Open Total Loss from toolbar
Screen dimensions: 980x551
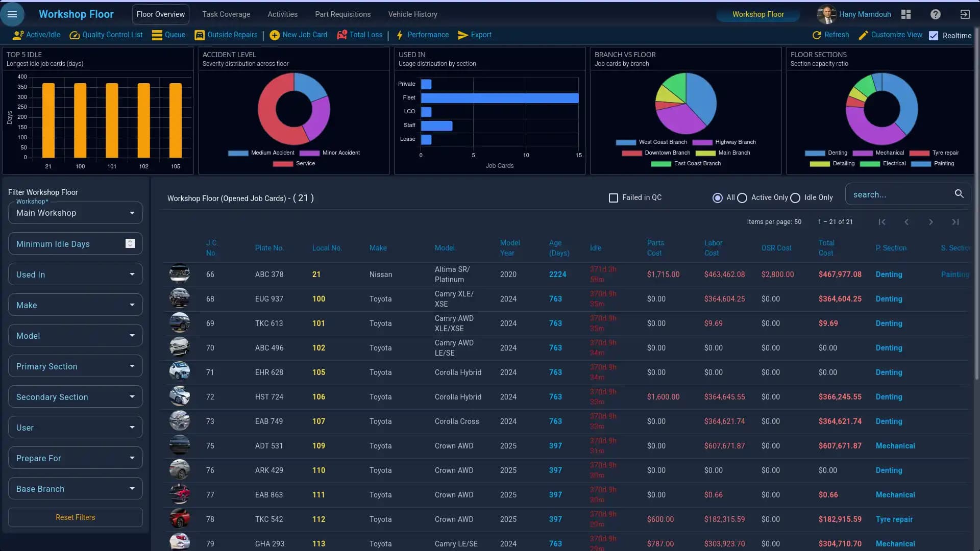point(359,35)
